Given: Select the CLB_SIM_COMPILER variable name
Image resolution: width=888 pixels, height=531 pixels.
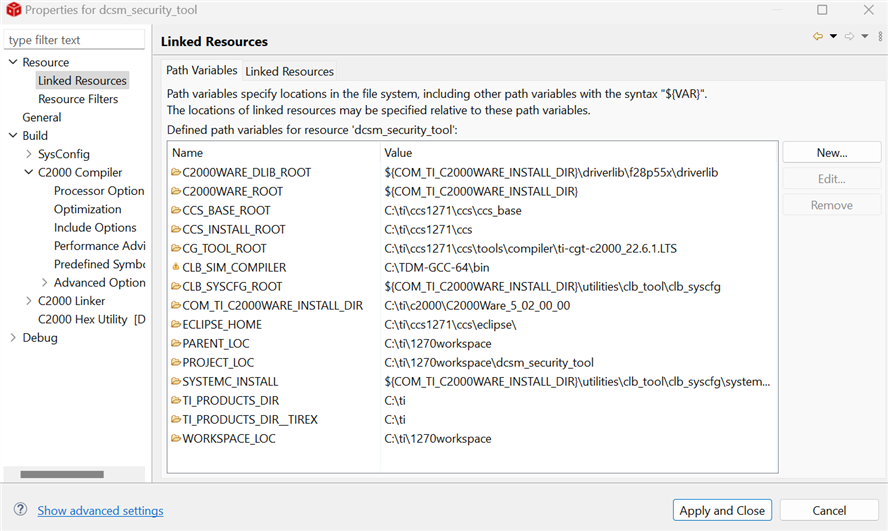Looking at the screenshot, I should pyautogui.click(x=234, y=267).
